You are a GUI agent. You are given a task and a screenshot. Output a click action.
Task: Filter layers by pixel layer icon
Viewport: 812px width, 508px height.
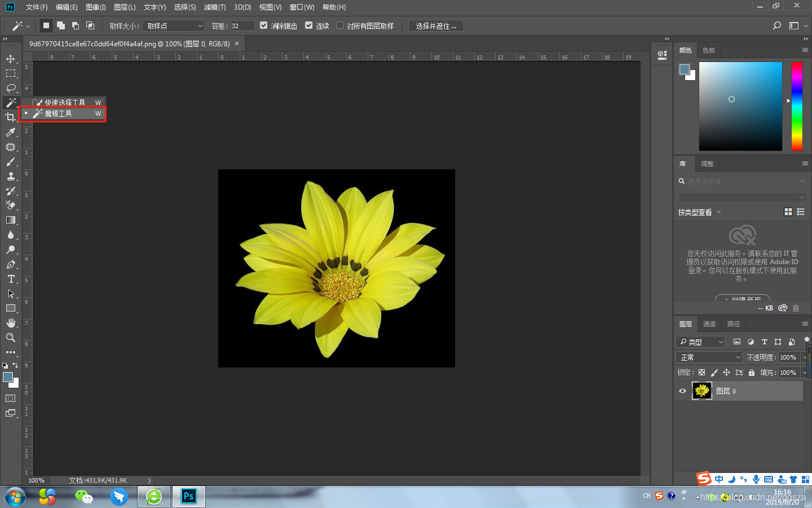[736, 341]
